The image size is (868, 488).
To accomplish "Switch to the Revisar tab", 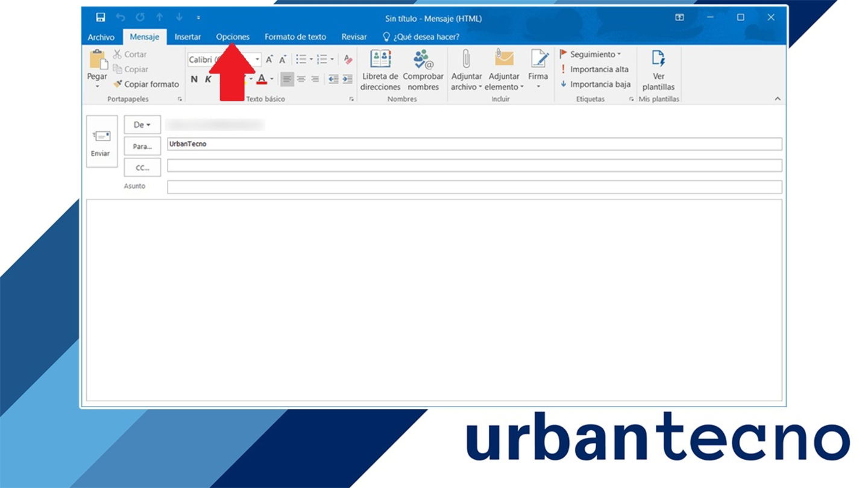I will tap(354, 37).
